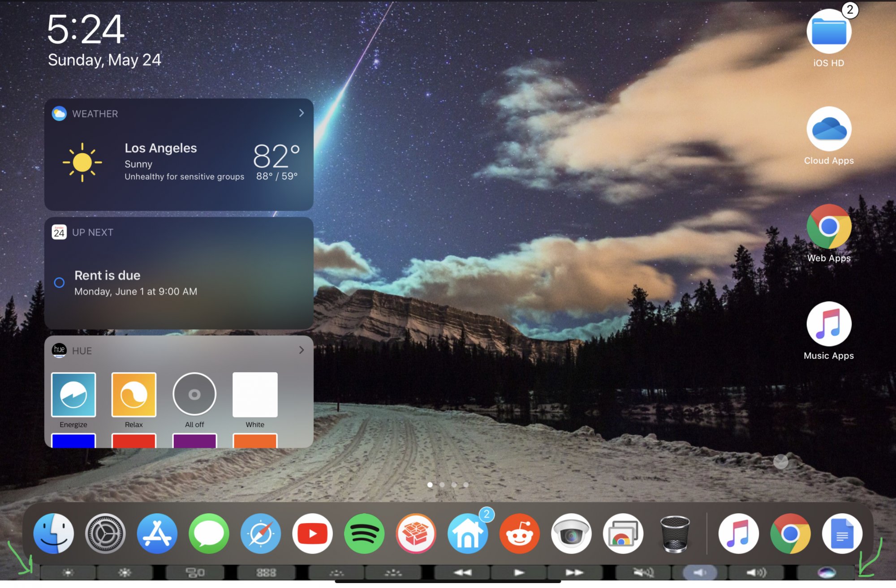
Task: Select the orange Hue color swatch
Action: coord(255,441)
